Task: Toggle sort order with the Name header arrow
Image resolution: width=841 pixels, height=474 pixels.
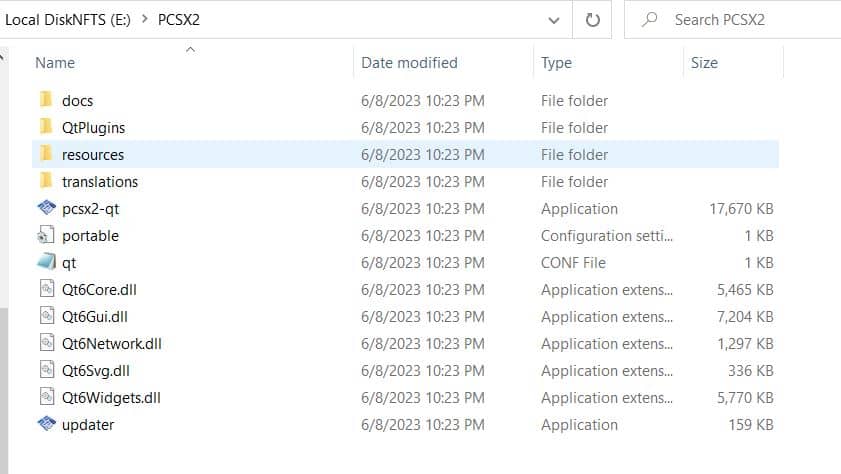Action: (190, 50)
